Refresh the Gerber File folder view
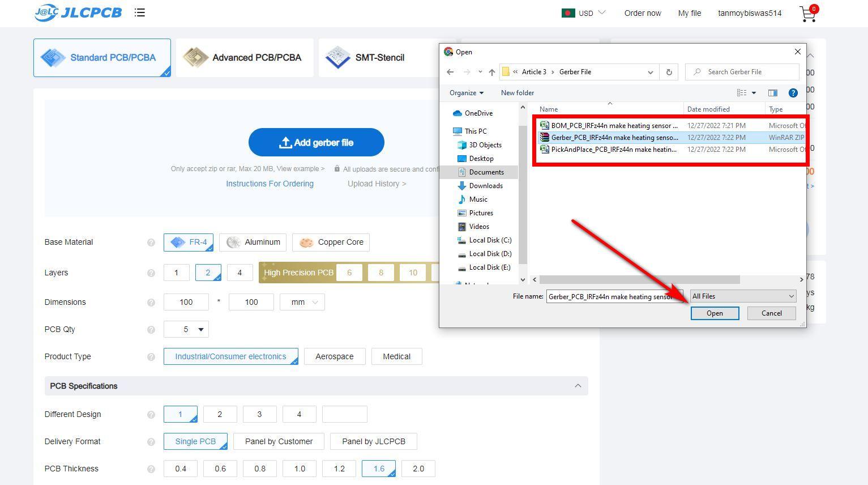This screenshot has height=485, width=868. click(x=669, y=72)
